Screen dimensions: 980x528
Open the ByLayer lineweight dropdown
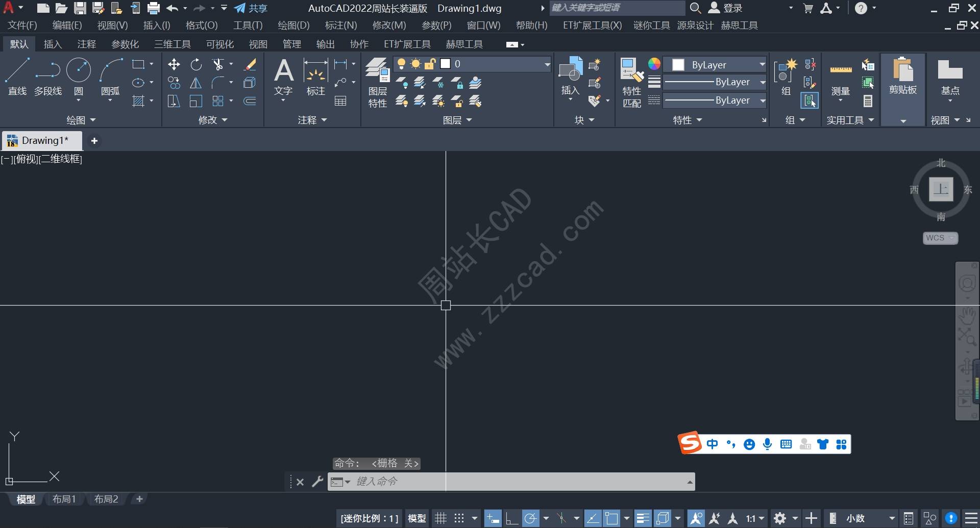click(x=763, y=82)
